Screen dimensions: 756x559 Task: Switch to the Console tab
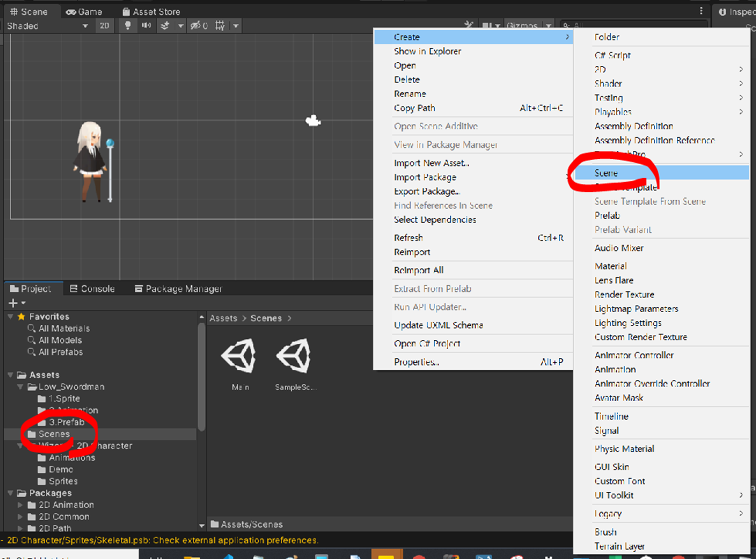pyautogui.click(x=92, y=289)
